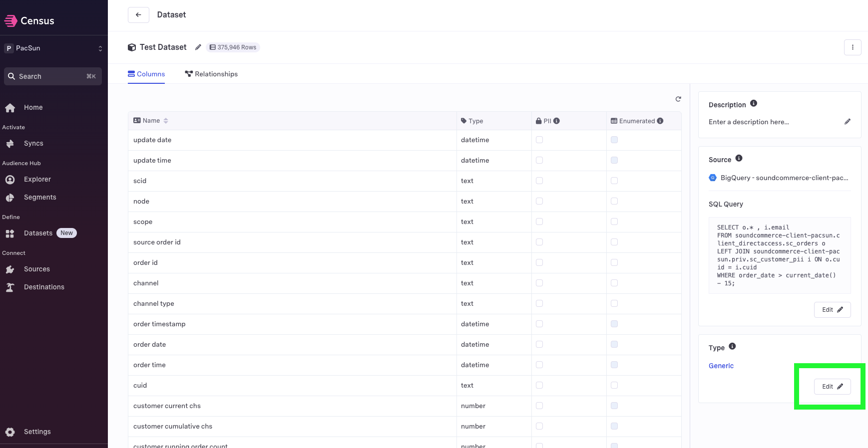Image resolution: width=868 pixels, height=448 pixels.
Task: Go back using the arrow button
Action: click(138, 15)
